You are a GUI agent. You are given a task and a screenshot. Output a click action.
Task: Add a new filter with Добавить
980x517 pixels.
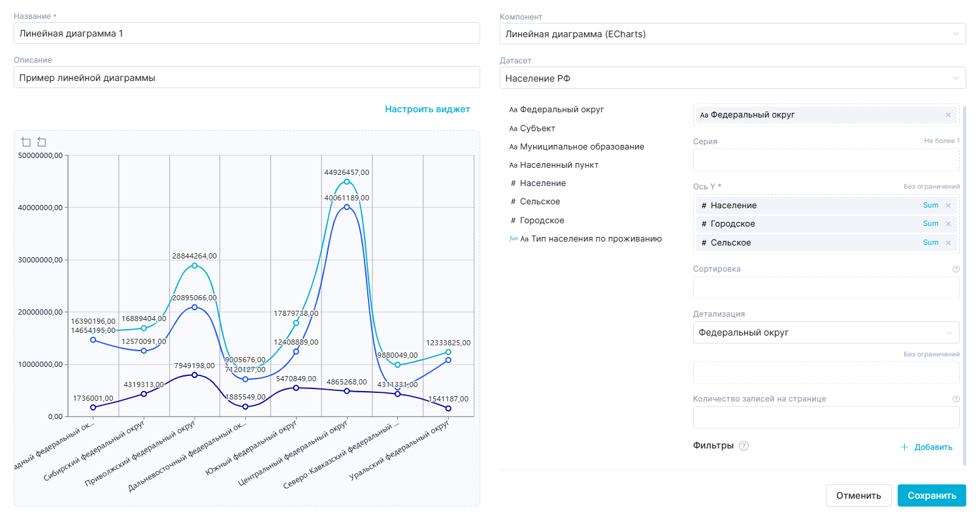pyautogui.click(x=926, y=447)
